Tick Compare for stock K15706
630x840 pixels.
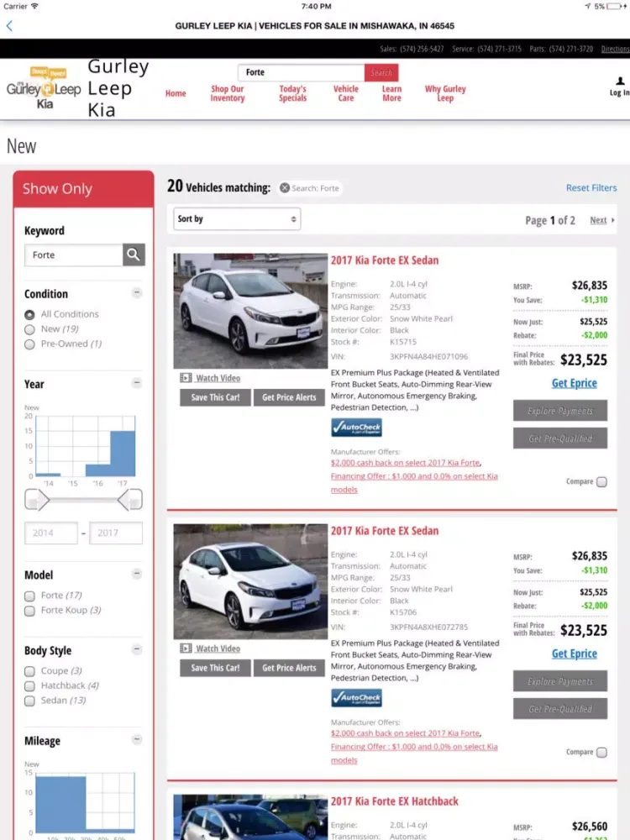[601, 752]
